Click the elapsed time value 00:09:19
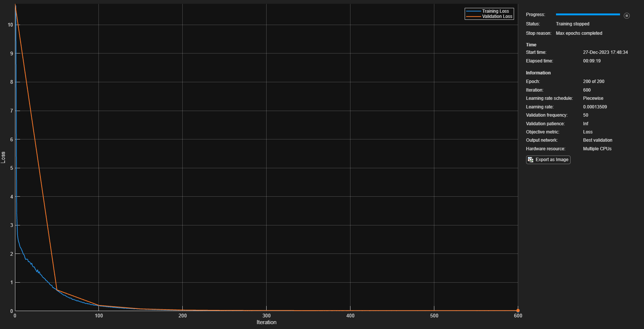 click(x=592, y=61)
